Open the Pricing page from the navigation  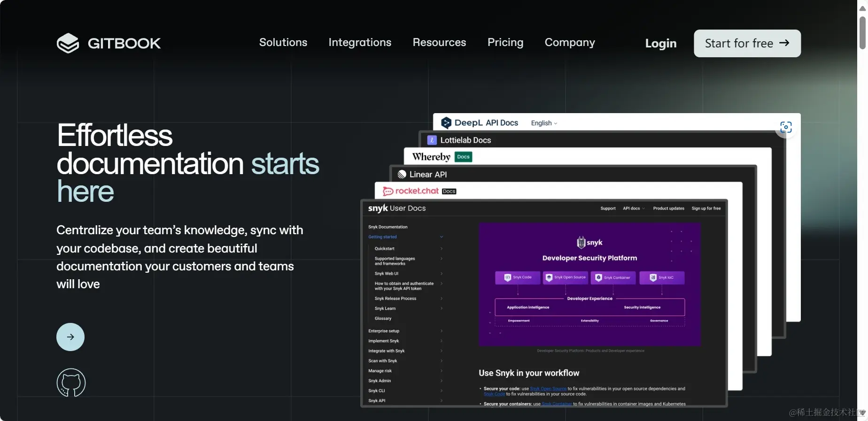pos(505,42)
